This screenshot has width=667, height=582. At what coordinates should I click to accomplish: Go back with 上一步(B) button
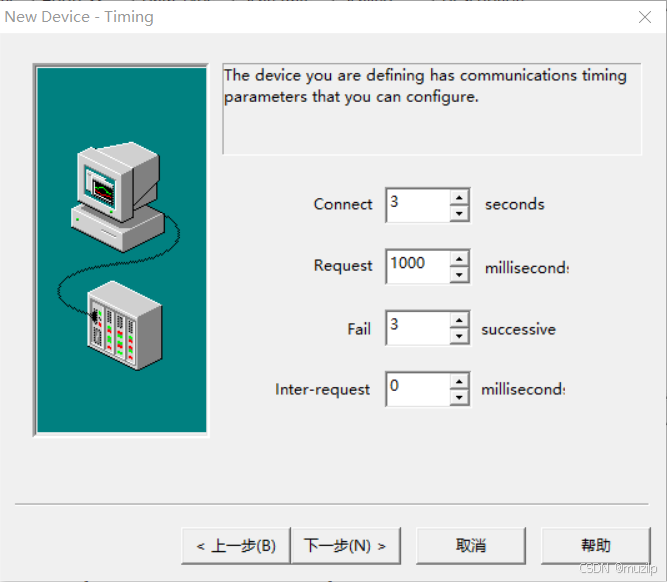pos(236,546)
